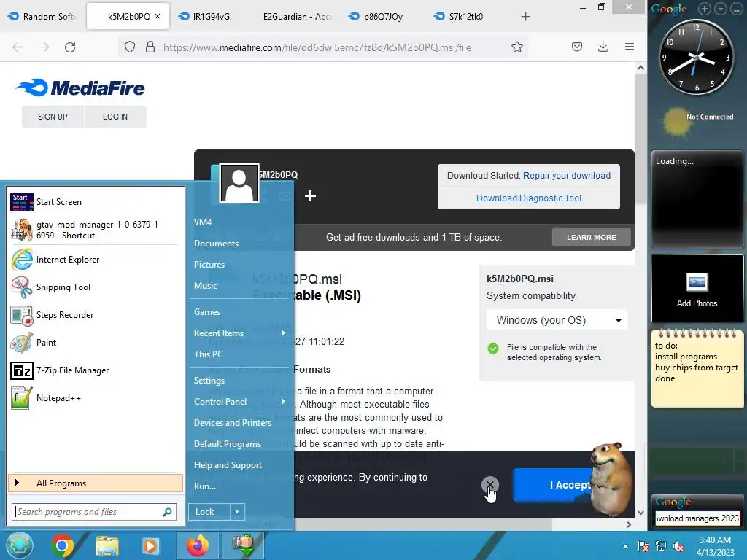Click the user avatar picture
Viewport: 747px width, 560px height.
point(239,183)
